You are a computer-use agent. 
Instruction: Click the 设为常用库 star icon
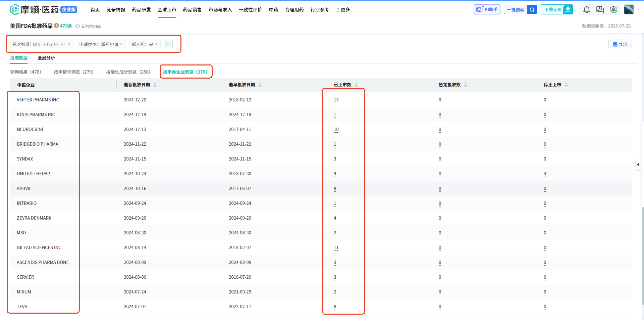pos(77,26)
